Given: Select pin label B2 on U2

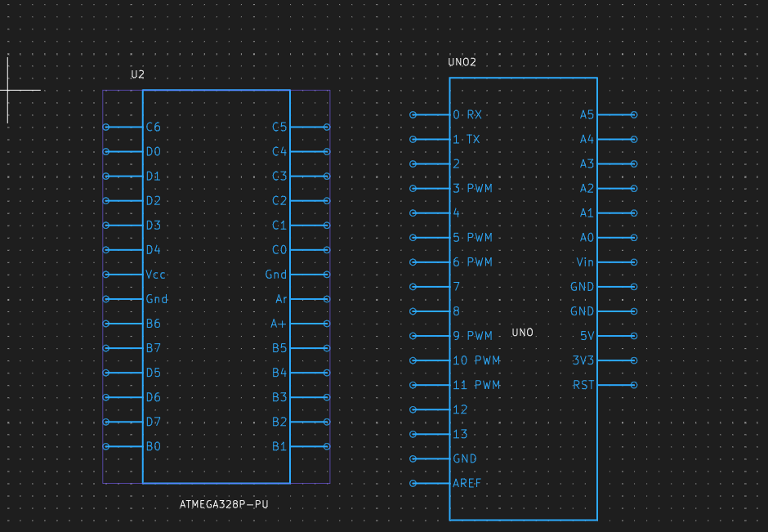Looking at the screenshot, I should [x=279, y=422].
